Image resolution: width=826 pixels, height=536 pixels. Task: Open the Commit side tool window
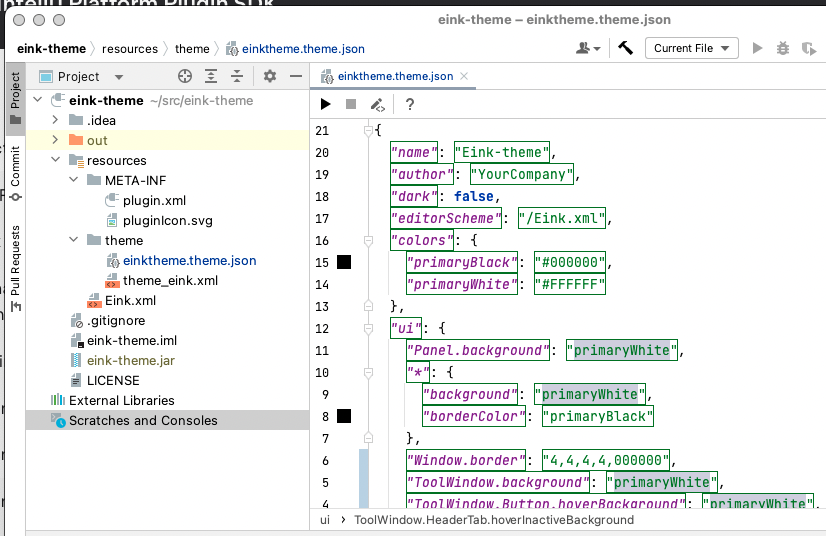[x=15, y=173]
